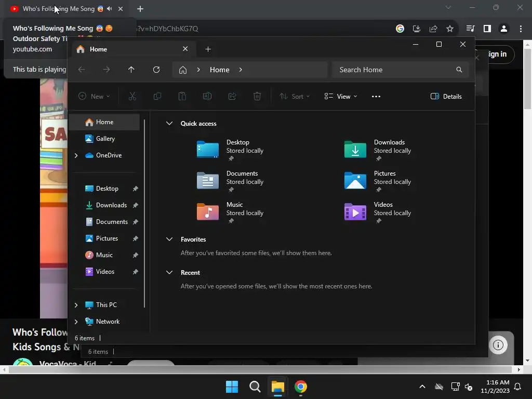
Task: Navigate forward in File Explorer
Action: pos(106,70)
